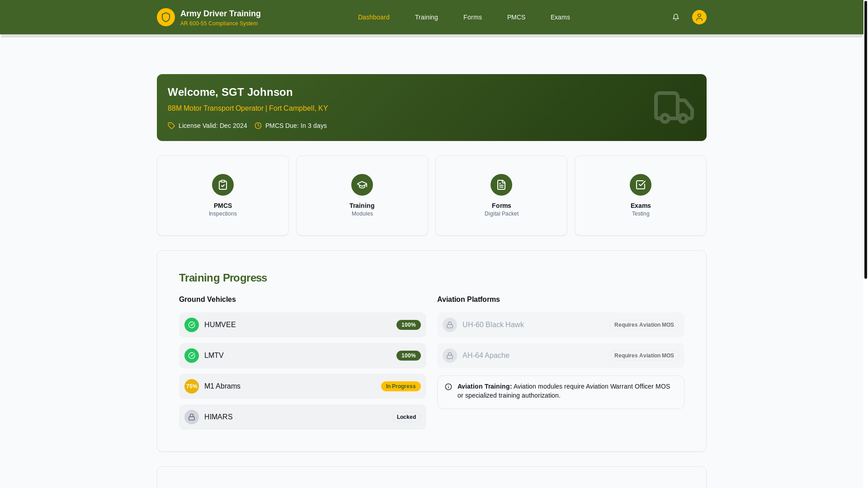Screen dimensions: 868x488
Task: Click the M1 Abrams In Progress badge
Action: click(x=401, y=386)
